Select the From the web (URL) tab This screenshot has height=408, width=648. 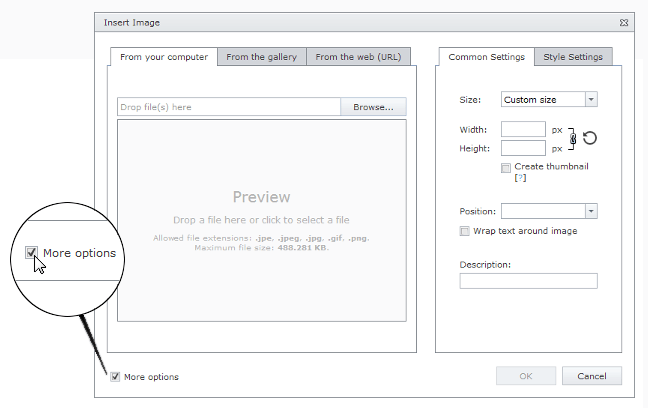point(358,57)
